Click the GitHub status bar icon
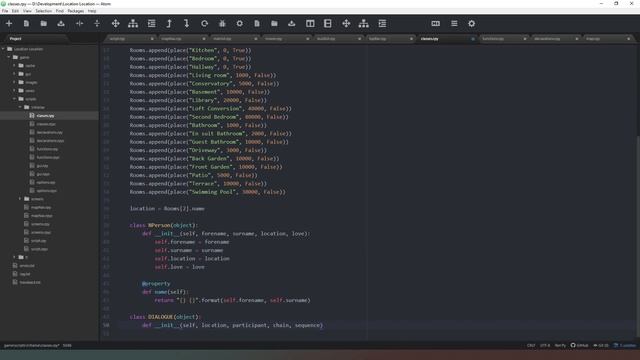This screenshot has width=640, height=360. [x=580, y=345]
